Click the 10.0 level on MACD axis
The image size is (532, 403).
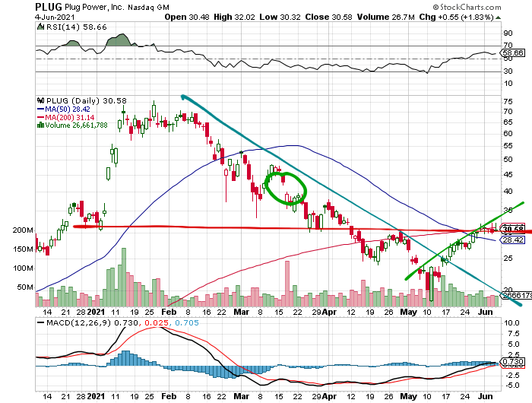coord(511,323)
